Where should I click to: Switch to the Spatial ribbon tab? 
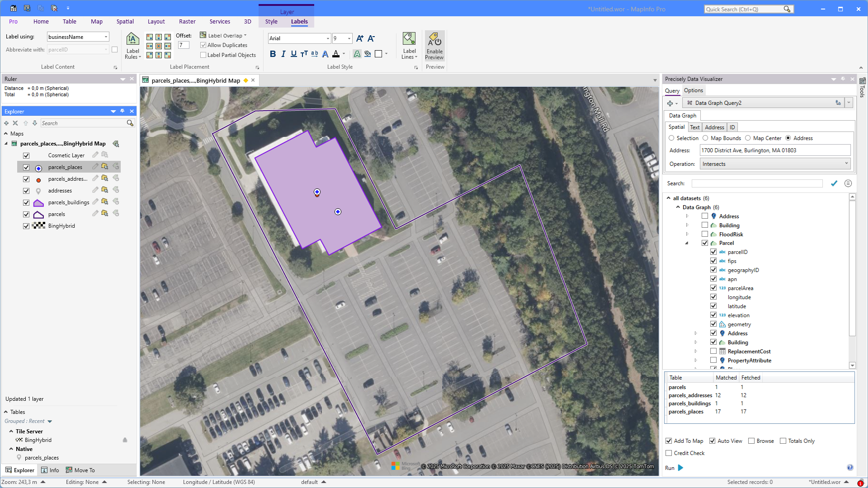point(125,22)
